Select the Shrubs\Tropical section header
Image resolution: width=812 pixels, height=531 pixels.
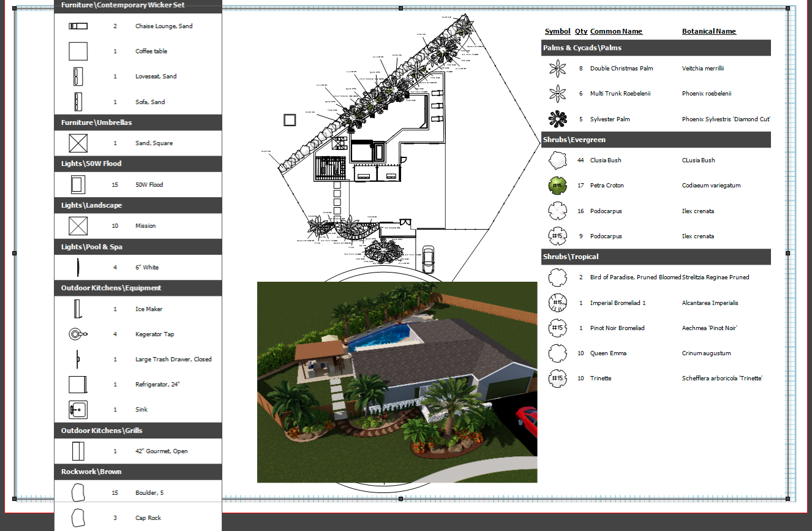tap(656, 257)
